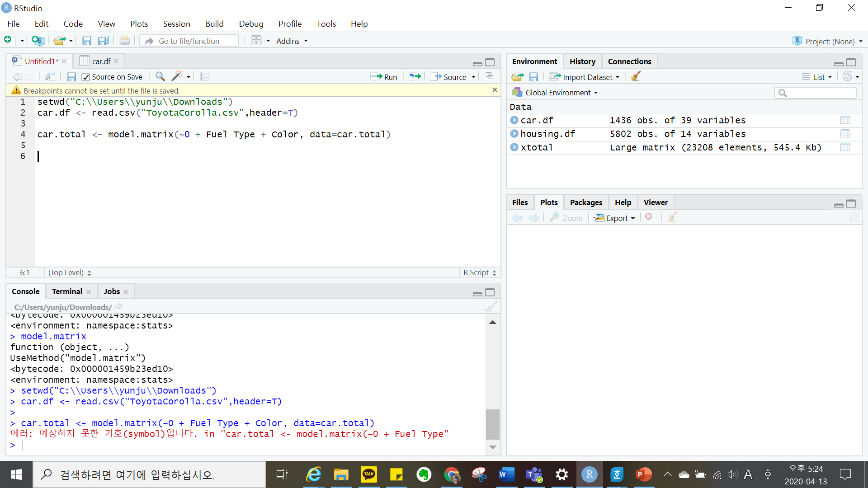View car.df as table grid icon
868x488 pixels.
pyautogui.click(x=845, y=120)
